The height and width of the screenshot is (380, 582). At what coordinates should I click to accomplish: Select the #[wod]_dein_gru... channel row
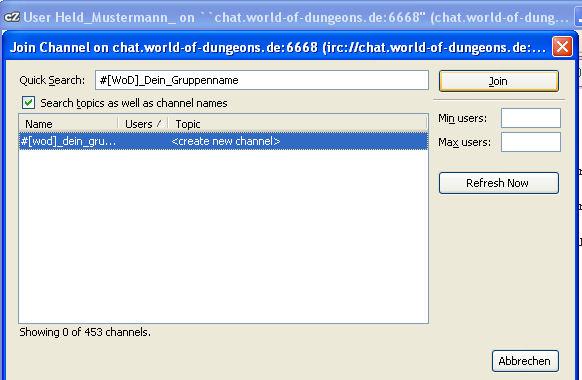click(223, 141)
